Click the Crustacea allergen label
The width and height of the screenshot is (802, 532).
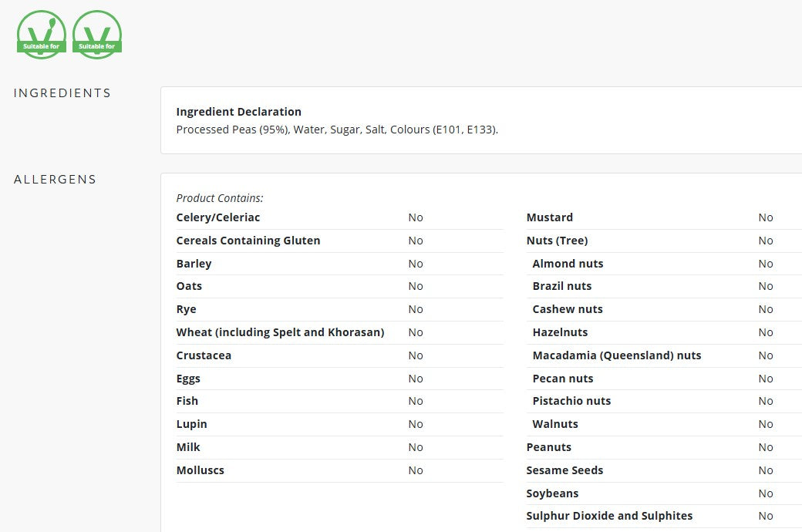[204, 355]
